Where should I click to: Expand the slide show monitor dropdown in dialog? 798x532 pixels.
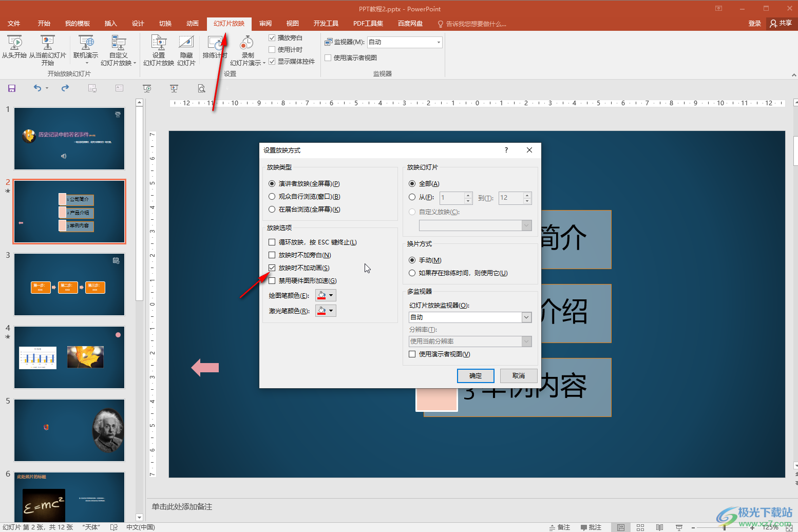pyautogui.click(x=526, y=317)
